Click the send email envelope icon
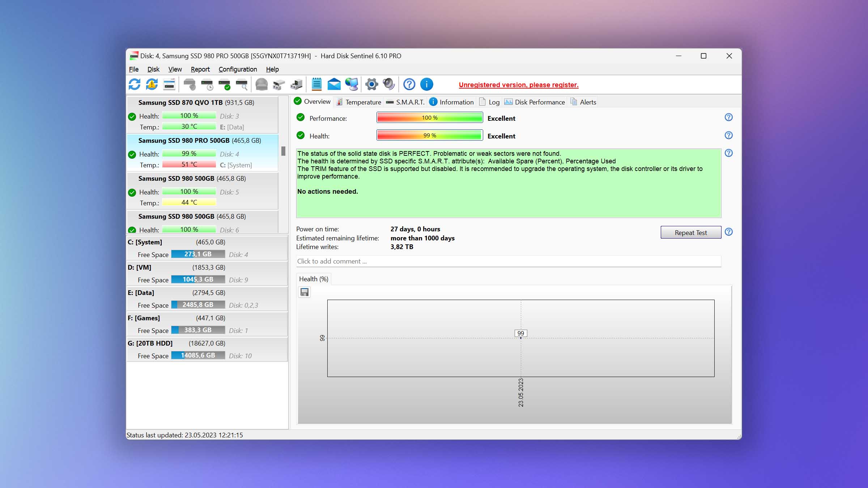The width and height of the screenshot is (868, 488). tap(334, 85)
